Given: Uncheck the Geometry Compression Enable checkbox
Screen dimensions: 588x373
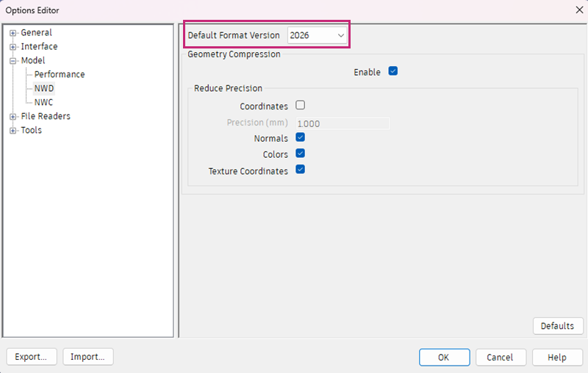Looking at the screenshot, I should tap(392, 70).
